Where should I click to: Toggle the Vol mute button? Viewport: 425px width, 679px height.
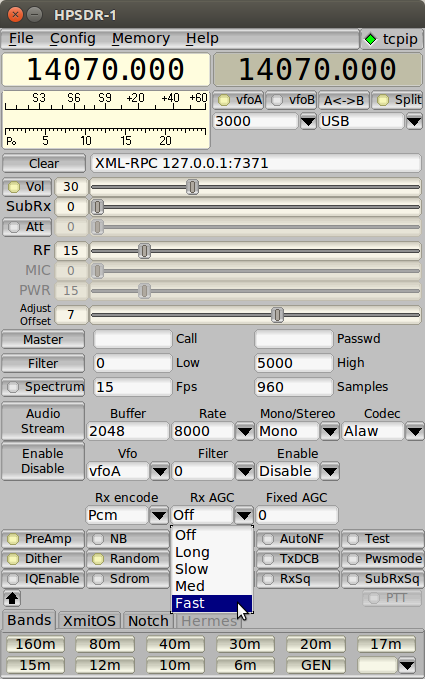[27, 187]
